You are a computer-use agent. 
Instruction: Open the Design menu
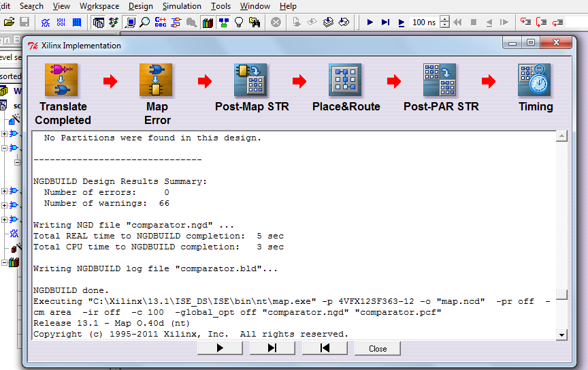[x=141, y=6]
